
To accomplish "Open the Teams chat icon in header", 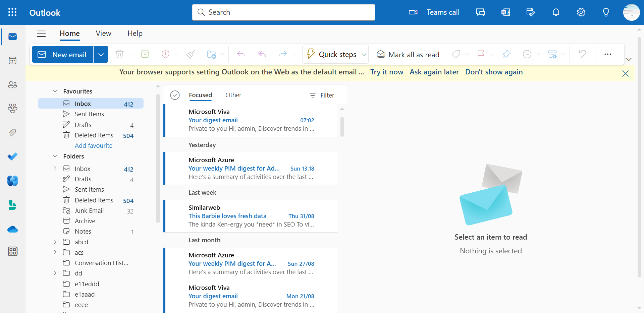I will [480, 12].
